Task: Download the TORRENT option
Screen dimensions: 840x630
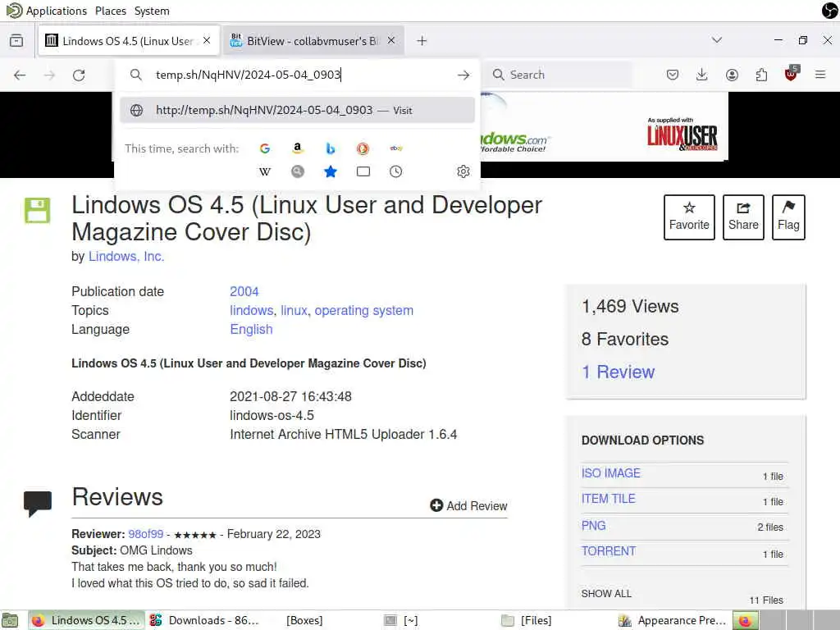Action: (x=609, y=550)
